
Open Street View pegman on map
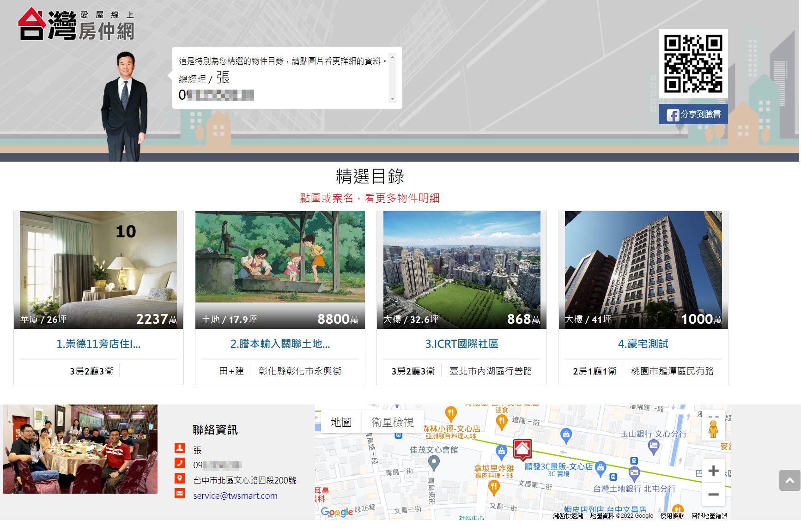tap(713, 429)
